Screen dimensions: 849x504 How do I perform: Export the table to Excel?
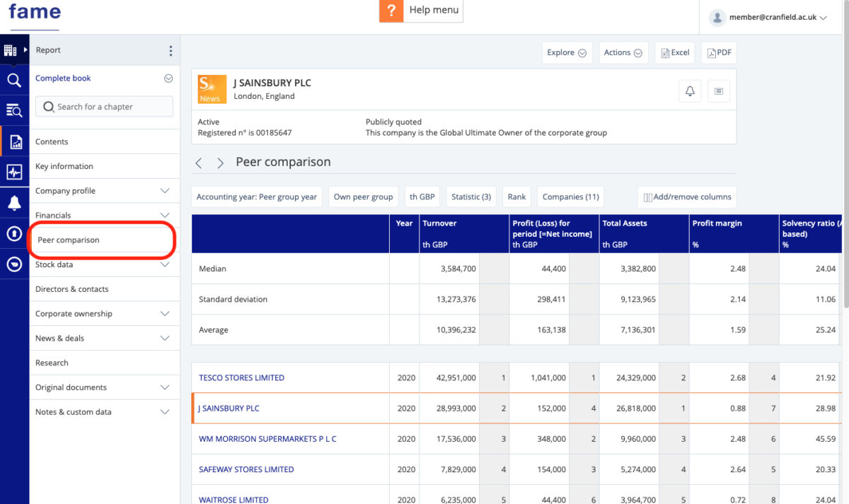675,52
